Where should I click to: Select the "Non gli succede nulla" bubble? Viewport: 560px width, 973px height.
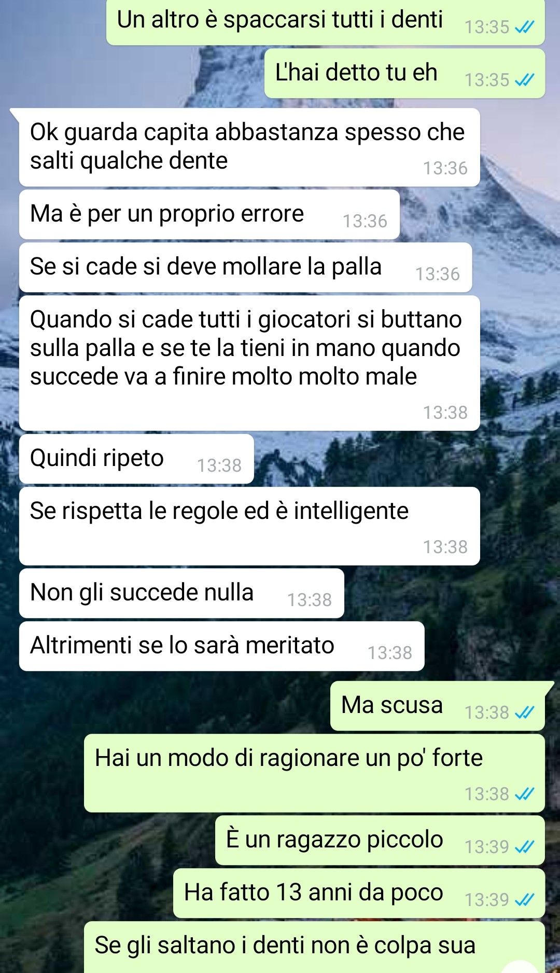coord(181,593)
